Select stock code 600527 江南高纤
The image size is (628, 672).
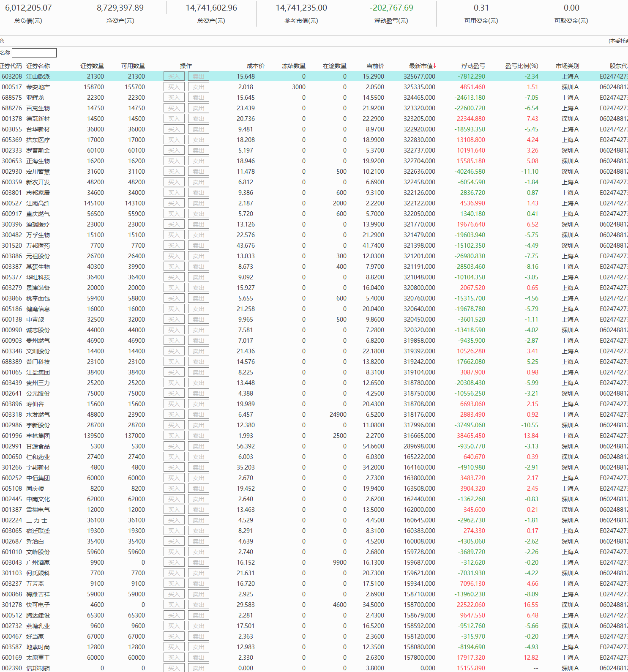tap(12, 203)
